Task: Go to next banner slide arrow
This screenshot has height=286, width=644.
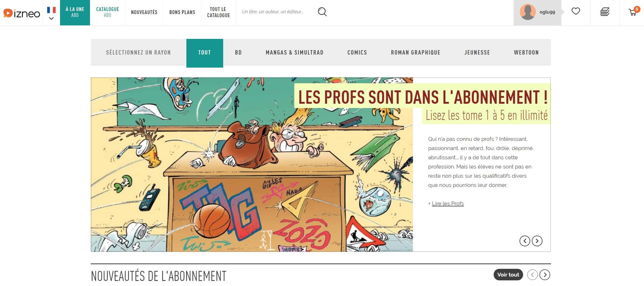Action: pos(537,241)
